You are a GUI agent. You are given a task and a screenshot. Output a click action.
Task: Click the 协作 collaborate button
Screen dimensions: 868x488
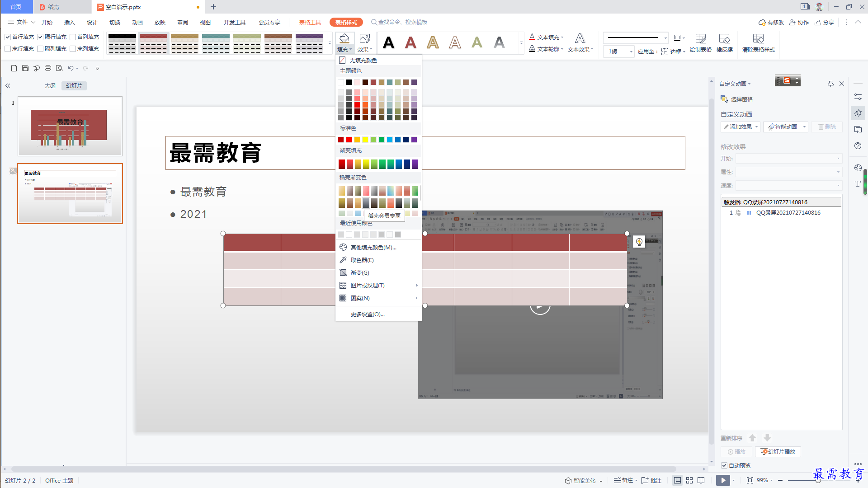[x=799, y=22]
